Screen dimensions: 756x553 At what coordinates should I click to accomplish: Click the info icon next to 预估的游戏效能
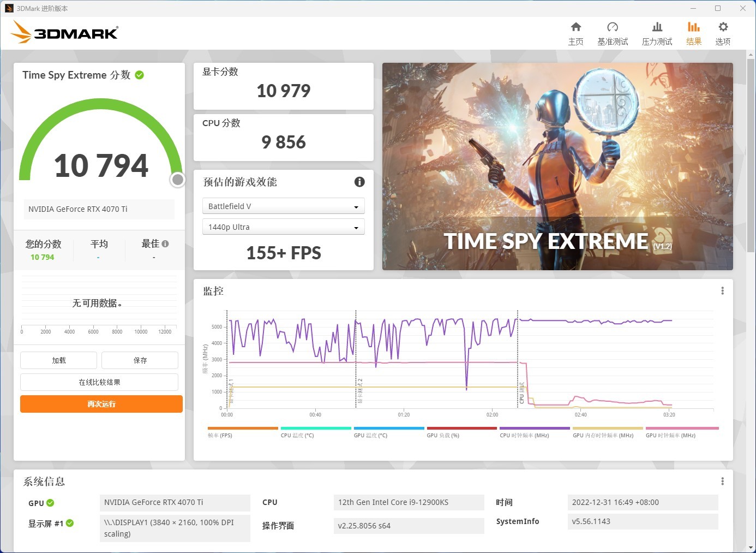tap(359, 182)
